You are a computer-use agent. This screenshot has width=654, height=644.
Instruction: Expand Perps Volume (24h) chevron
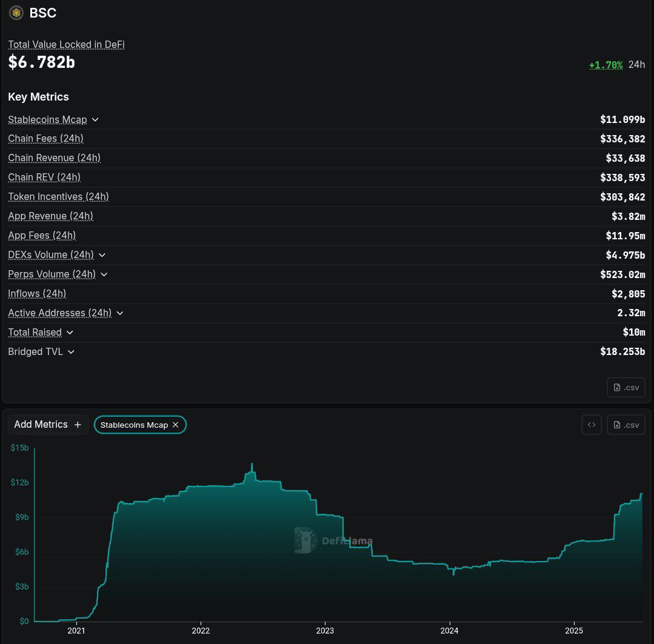tap(104, 274)
